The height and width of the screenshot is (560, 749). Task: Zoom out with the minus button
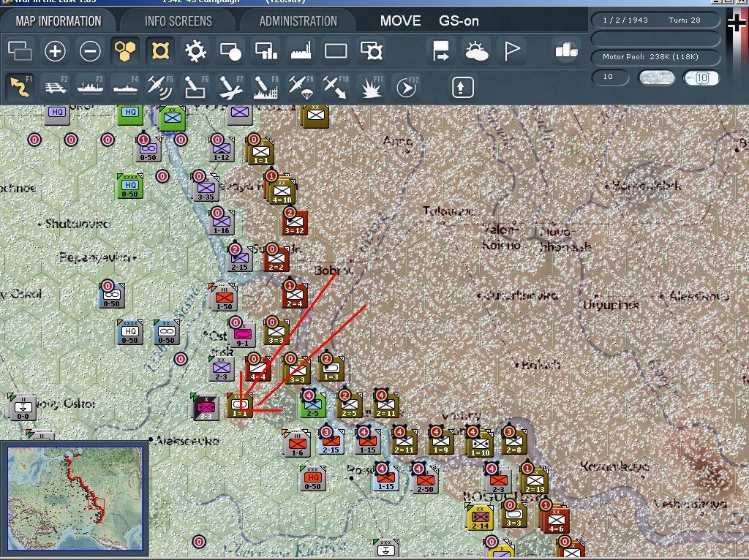tap(90, 50)
